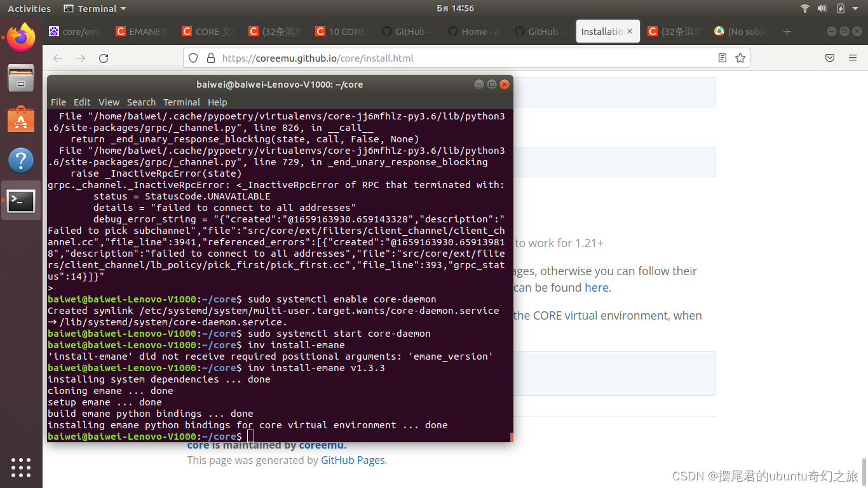Click 'cloning emane ... done' output line
The height and width of the screenshot is (488, 868).
point(111,391)
